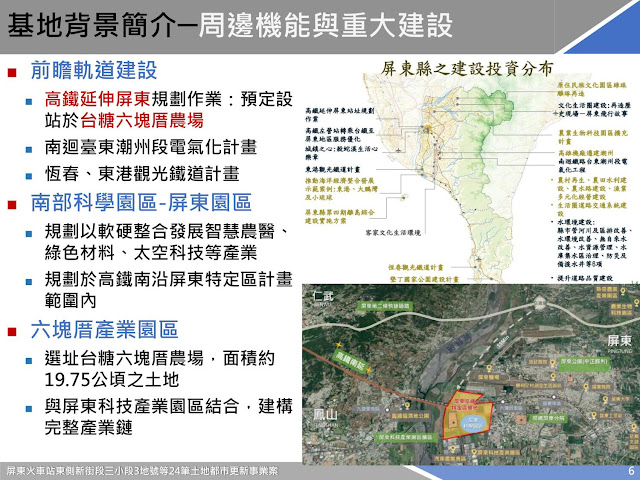Click the text 完整產業鏈
640x480 pixels.
pyautogui.click(x=89, y=428)
